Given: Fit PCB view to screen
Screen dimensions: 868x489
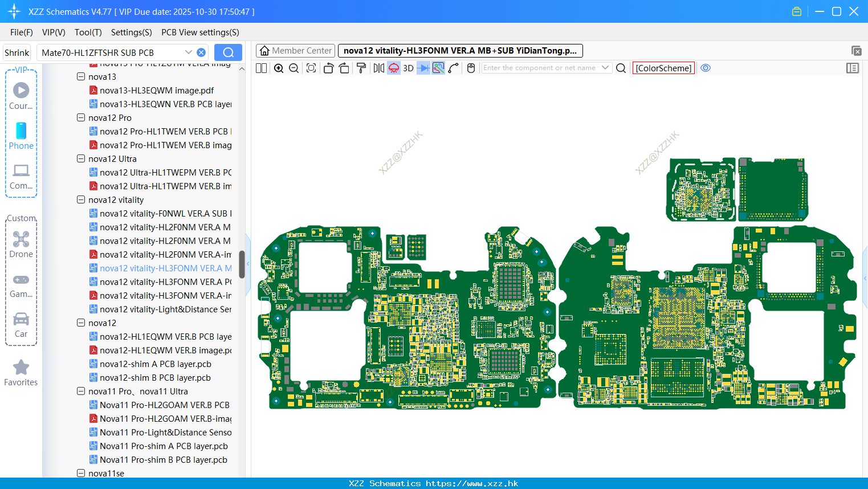Looking at the screenshot, I should pyautogui.click(x=311, y=68).
